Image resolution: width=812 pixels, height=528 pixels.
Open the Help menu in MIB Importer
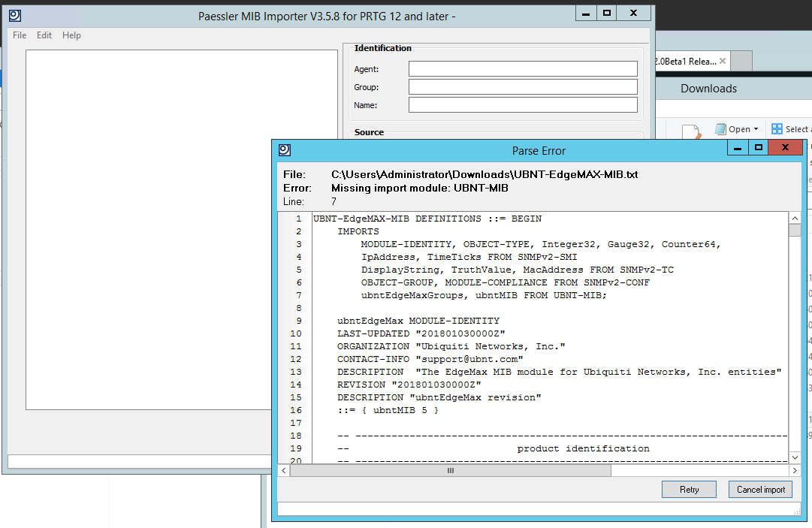coord(71,35)
